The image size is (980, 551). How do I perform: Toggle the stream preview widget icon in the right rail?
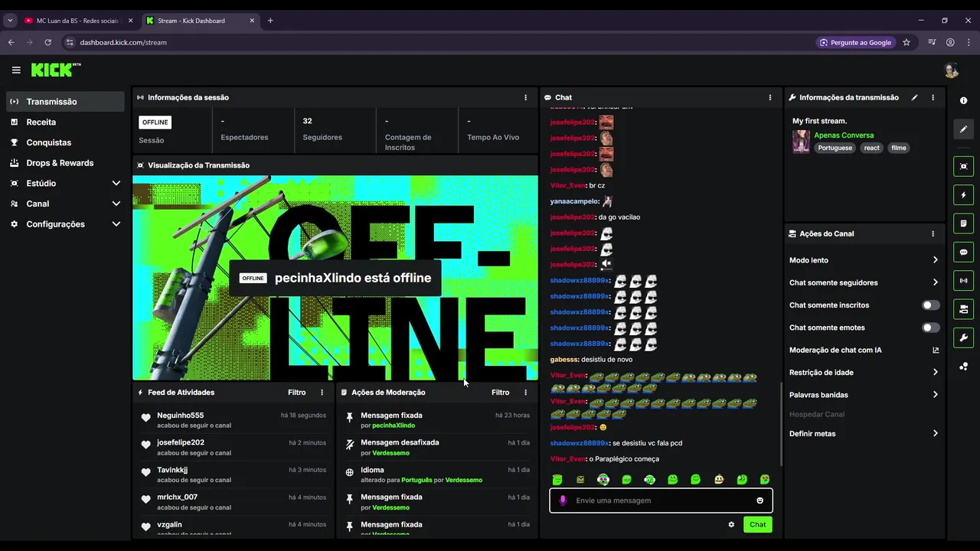[x=963, y=166]
